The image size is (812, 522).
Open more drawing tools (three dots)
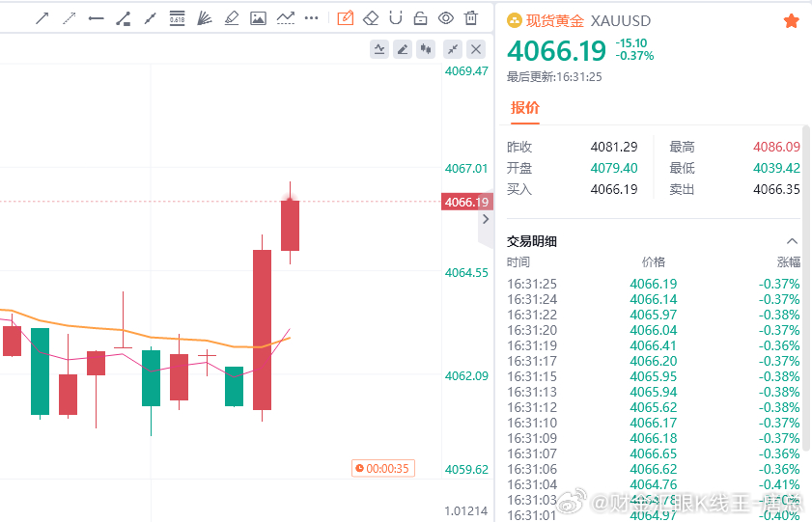311,18
